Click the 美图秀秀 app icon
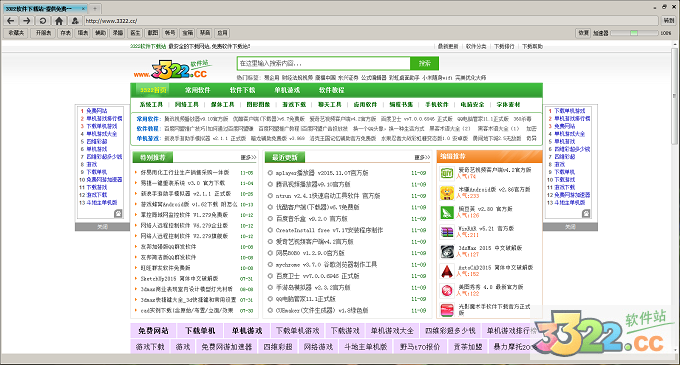680x365 pixels. click(x=447, y=290)
